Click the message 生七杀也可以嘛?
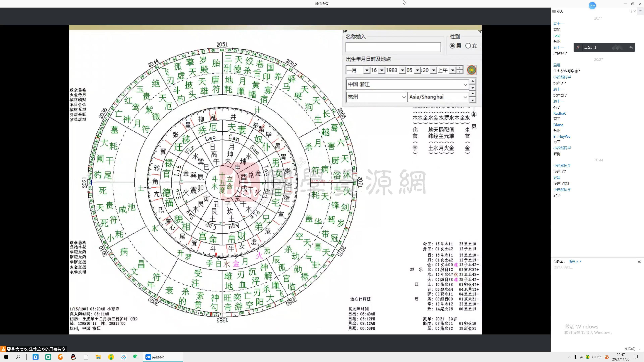644x362 pixels. [x=567, y=71]
